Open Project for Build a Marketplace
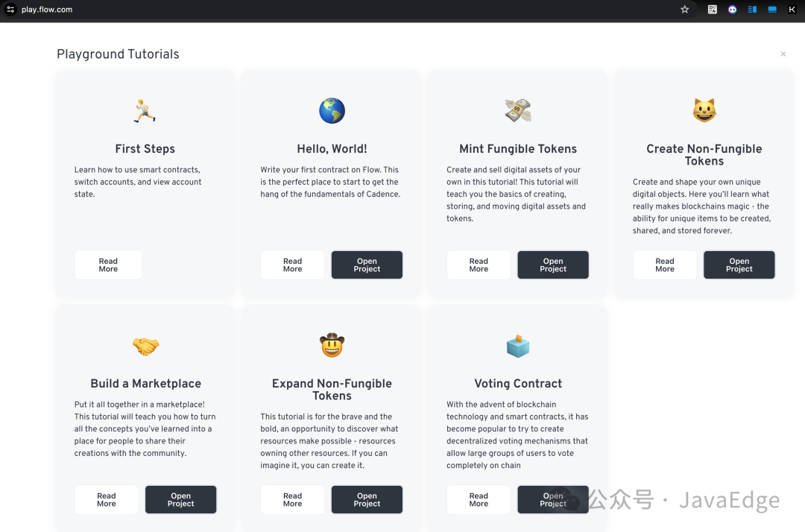This screenshot has width=805, height=532. [x=180, y=500]
